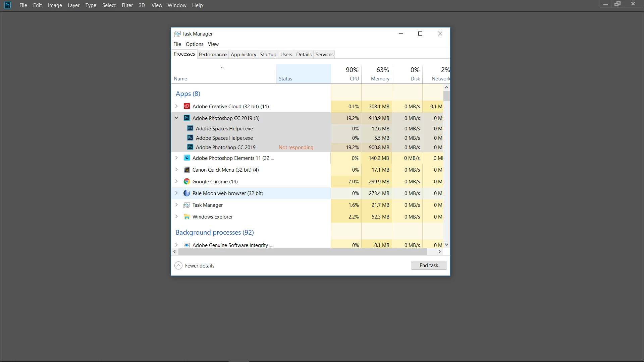Click the Google Chrome process icon
This screenshot has width=644, height=362.
[x=187, y=181]
